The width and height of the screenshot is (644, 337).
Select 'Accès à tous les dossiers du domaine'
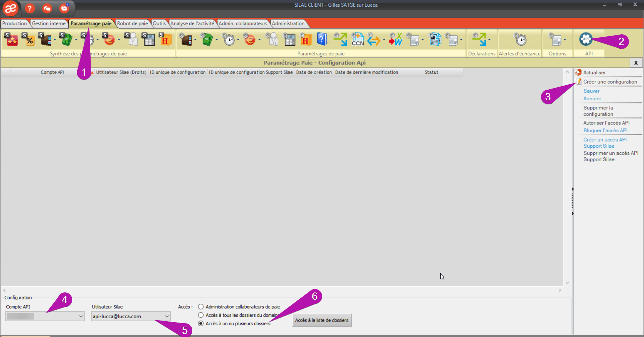201,315
